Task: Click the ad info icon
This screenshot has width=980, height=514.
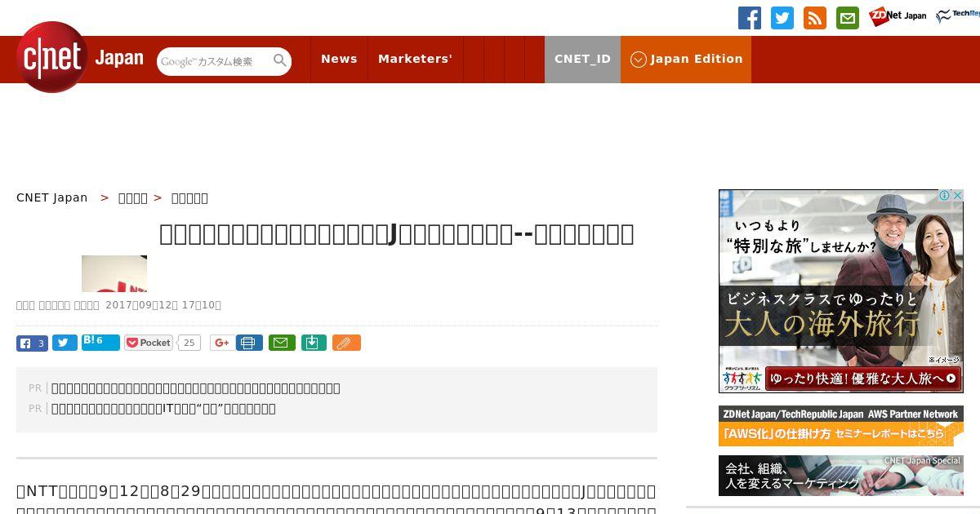Action: (x=945, y=195)
